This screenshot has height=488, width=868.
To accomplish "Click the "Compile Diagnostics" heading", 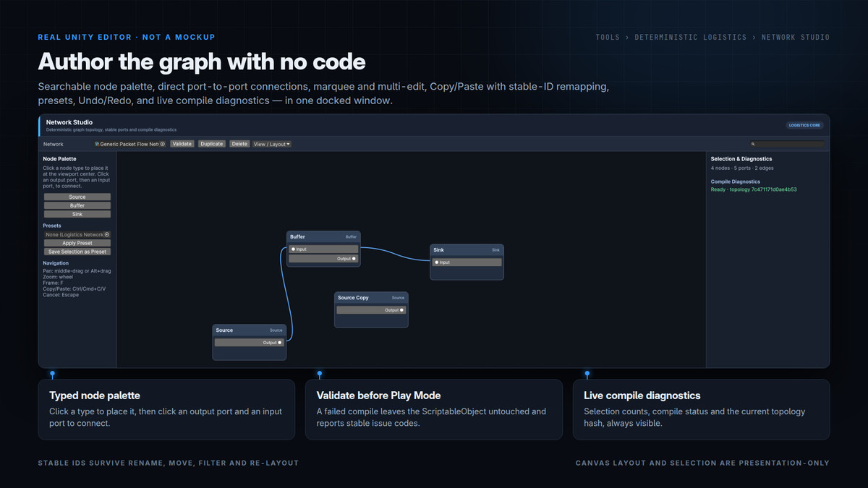I will point(736,181).
